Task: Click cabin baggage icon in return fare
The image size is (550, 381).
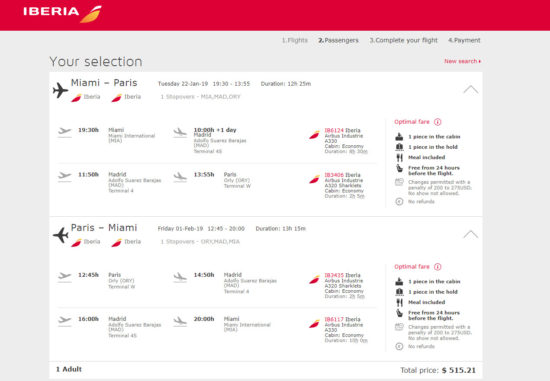Action: [399, 281]
